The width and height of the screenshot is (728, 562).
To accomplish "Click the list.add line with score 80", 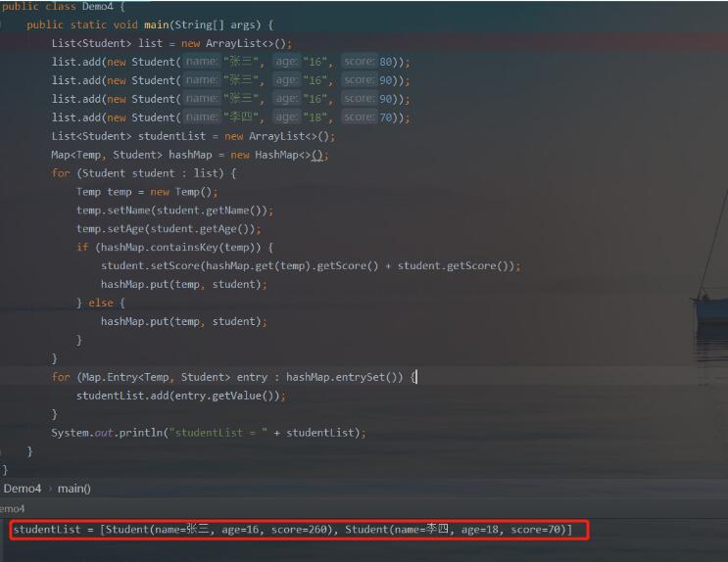I will (231, 62).
